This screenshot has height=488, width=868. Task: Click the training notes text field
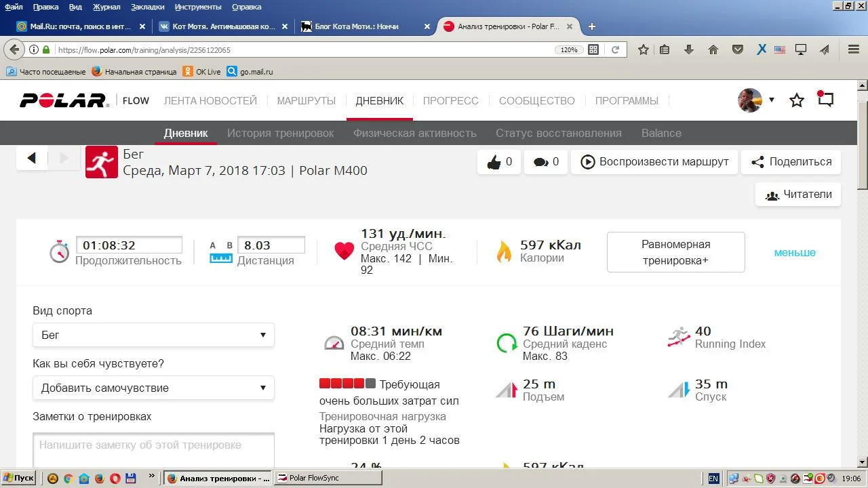pos(153,449)
